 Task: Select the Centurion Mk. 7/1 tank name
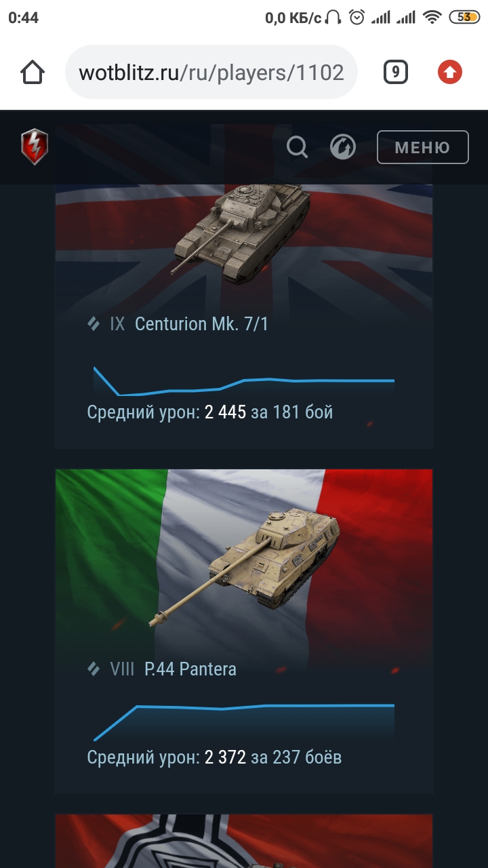[x=201, y=324]
